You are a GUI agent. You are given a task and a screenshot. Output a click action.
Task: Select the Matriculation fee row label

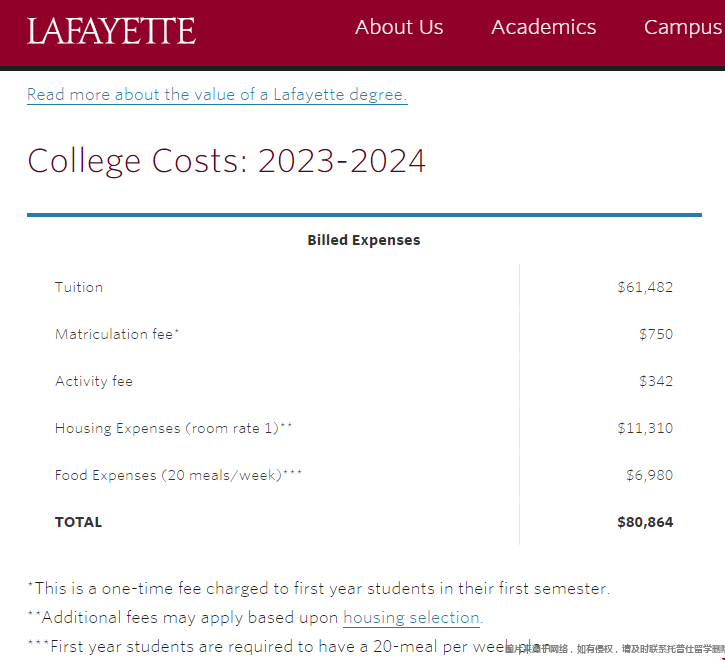coord(117,334)
